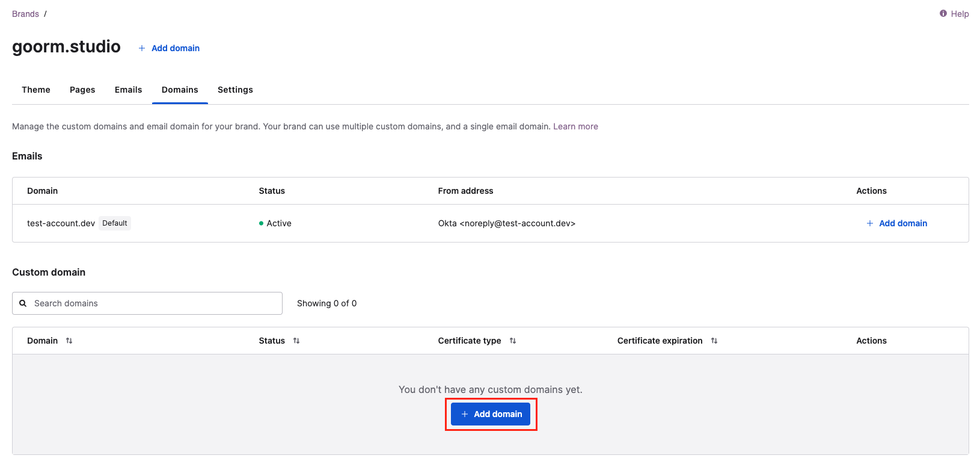The height and width of the screenshot is (467, 980).
Task: Select the Domains tab
Action: pyautogui.click(x=180, y=90)
